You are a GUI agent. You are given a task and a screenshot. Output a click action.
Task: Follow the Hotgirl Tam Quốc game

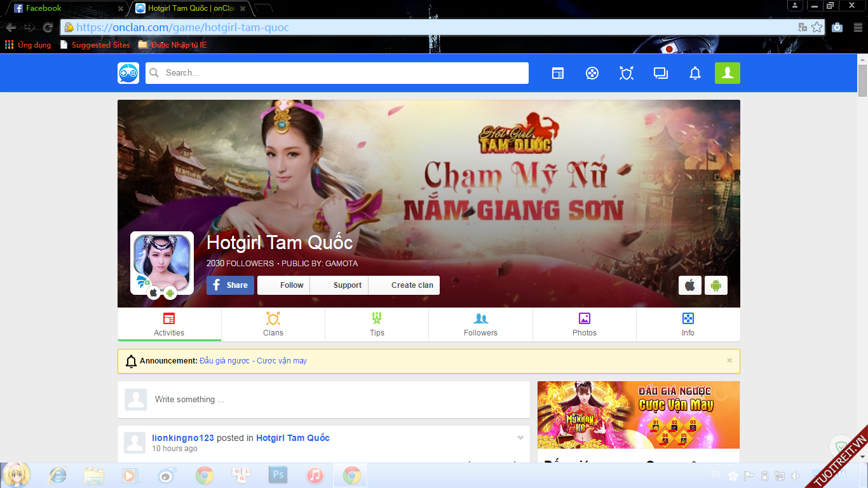(x=284, y=285)
